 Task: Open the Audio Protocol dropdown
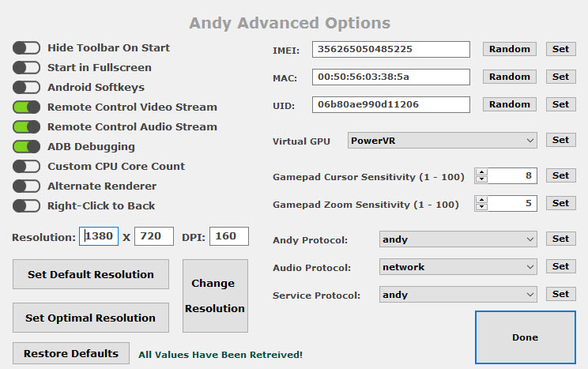tap(458, 267)
